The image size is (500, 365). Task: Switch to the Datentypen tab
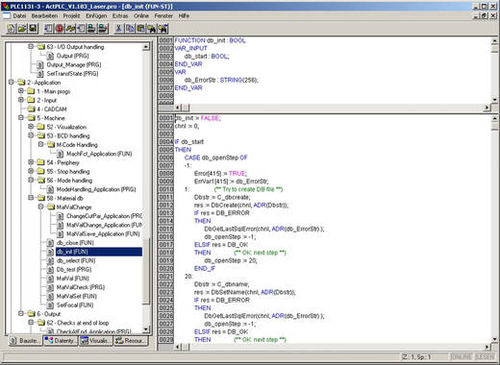click(x=61, y=341)
